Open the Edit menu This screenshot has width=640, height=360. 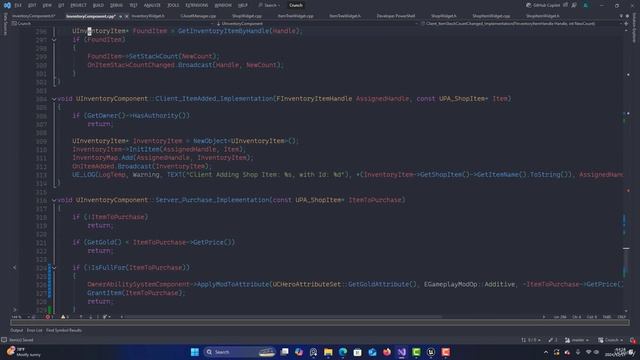tap(32, 5)
